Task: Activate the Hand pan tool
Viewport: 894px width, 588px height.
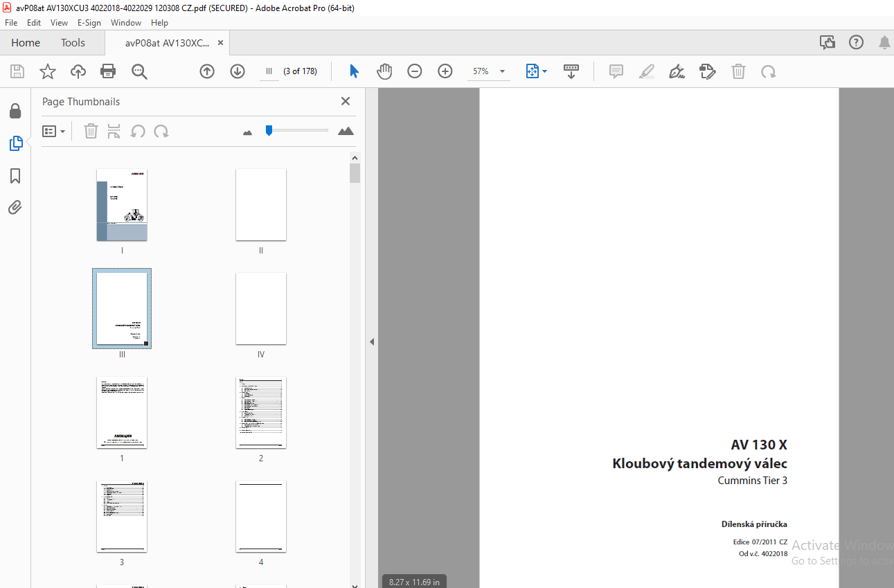Action: tap(384, 71)
